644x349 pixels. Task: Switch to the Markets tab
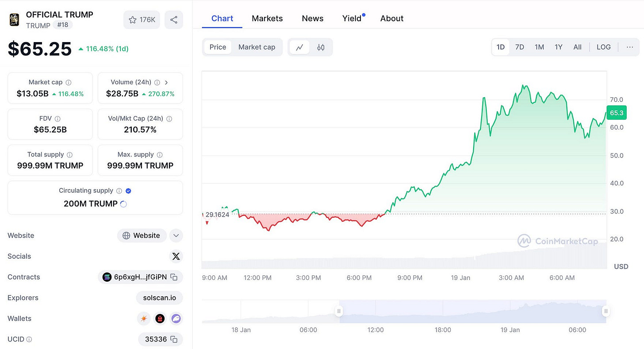pyautogui.click(x=267, y=19)
